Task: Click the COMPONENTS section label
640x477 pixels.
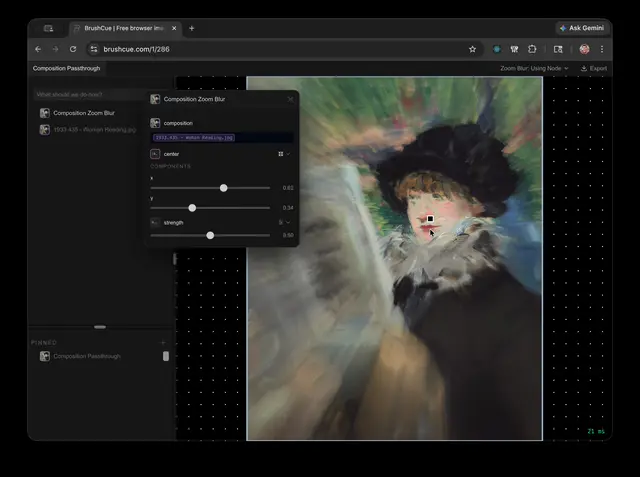Action: (171, 166)
